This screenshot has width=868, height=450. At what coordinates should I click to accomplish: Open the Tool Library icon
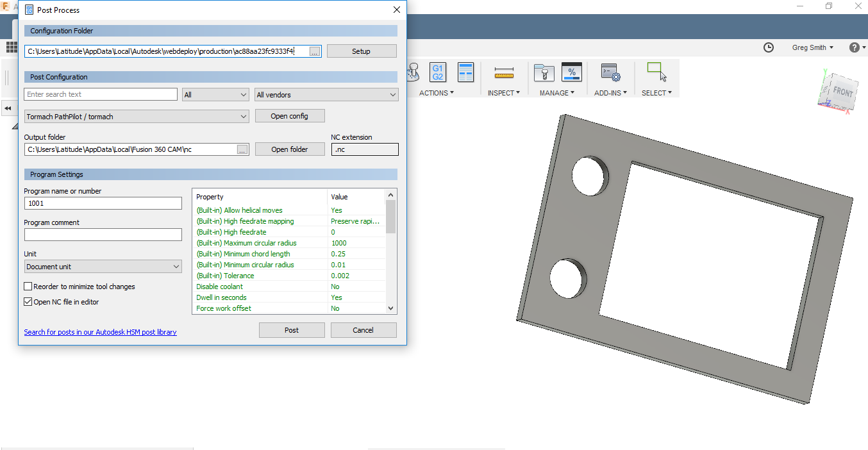[x=544, y=72]
